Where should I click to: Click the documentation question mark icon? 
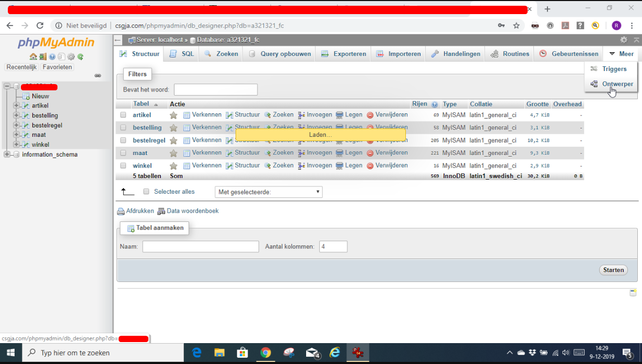[52, 56]
